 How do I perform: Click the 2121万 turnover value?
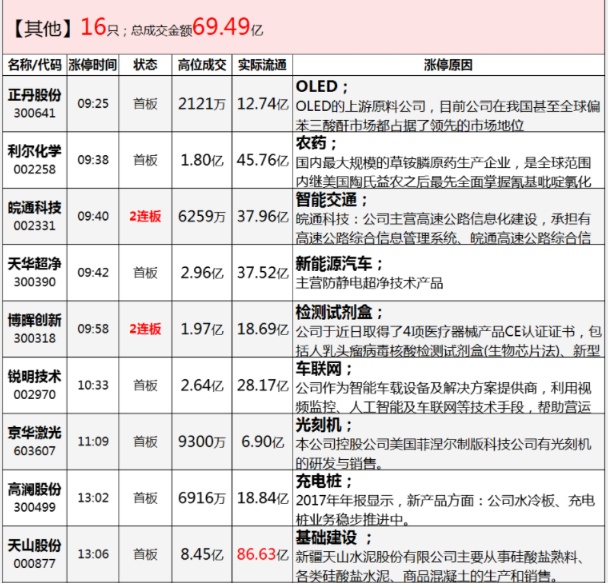click(202, 104)
